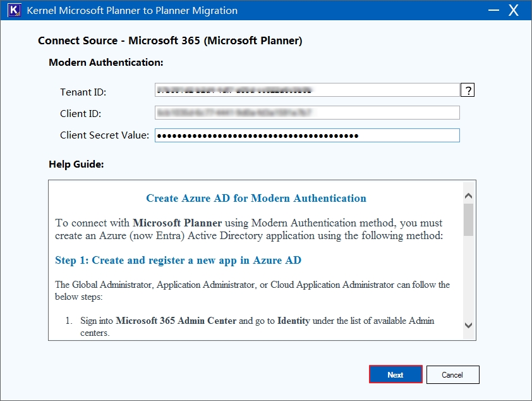
Task: Click the 'Client ID:' label
Action: (x=81, y=113)
